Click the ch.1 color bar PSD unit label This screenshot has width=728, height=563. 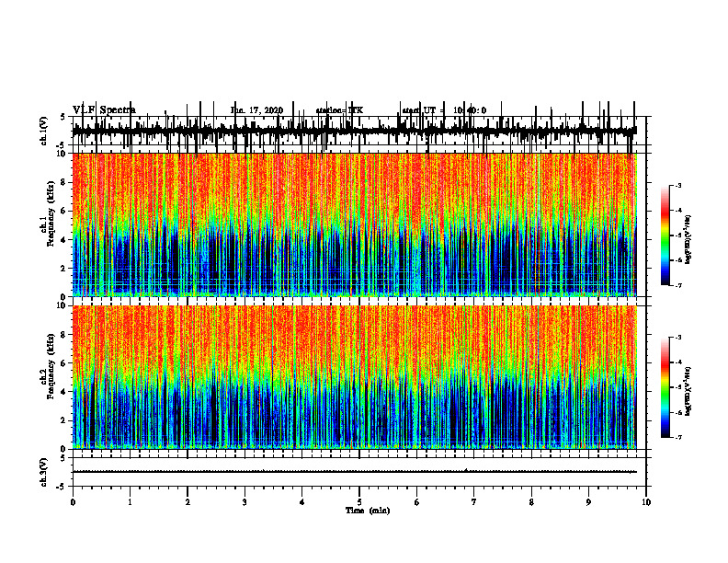688,239
